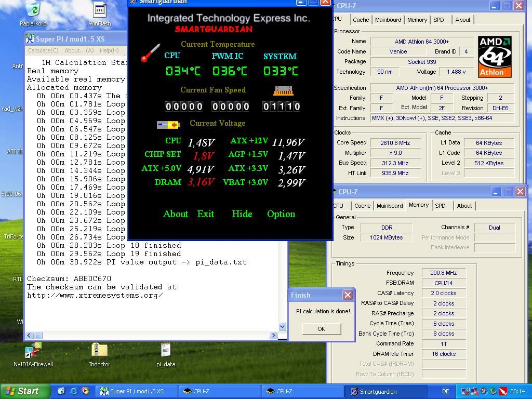Open the Ihdoctor desktop folder icon
This screenshot has height=399, width=532.
99,350
